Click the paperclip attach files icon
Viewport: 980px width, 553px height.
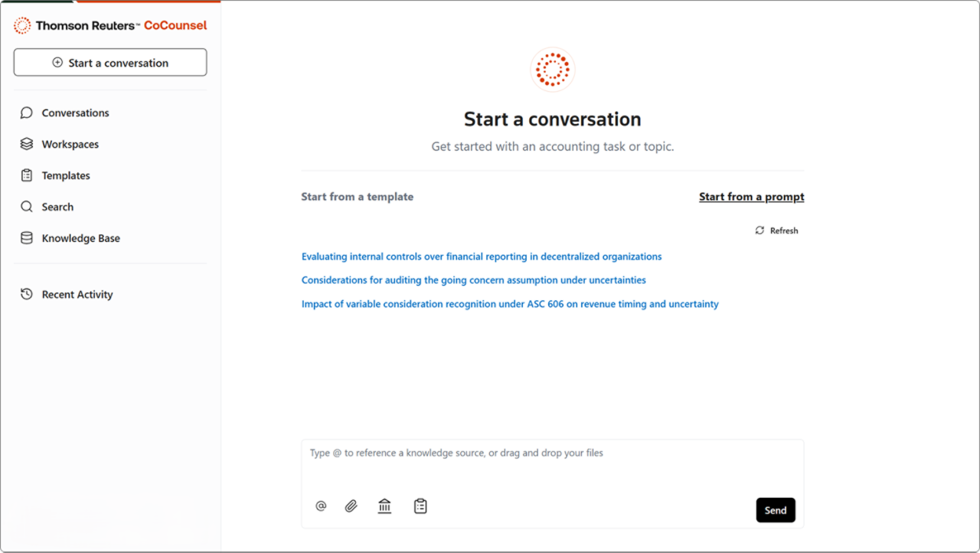351,506
